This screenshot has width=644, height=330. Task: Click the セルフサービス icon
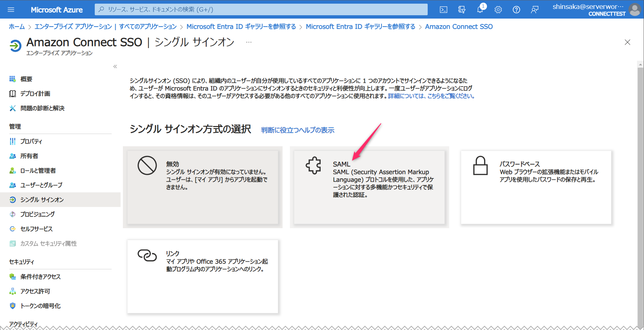click(x=13, y=229)
